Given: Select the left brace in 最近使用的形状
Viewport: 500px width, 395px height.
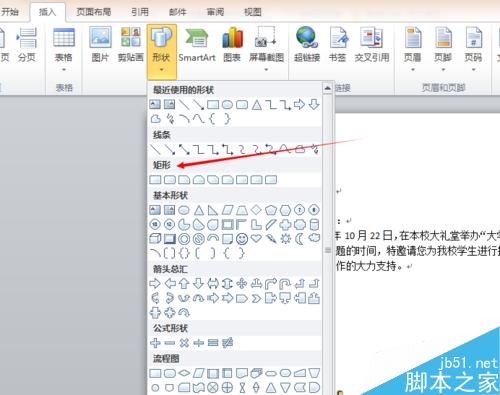Looking at the screenshot, I should coord(212,119).
